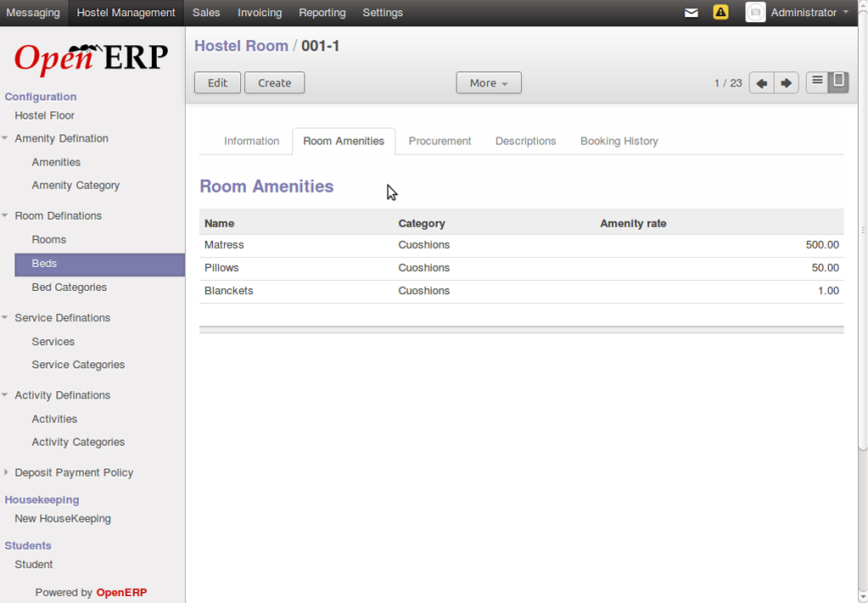Click the 50.00 amenity rate value
Screen dimensions: 868x603
[x=825, y=268]
